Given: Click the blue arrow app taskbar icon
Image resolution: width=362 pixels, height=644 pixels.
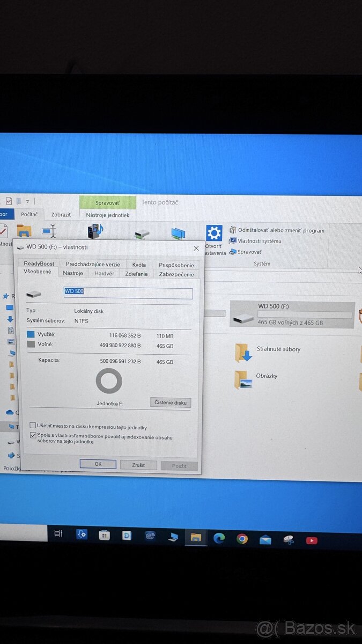Looking at the screenshot, I should click(82, 535).
